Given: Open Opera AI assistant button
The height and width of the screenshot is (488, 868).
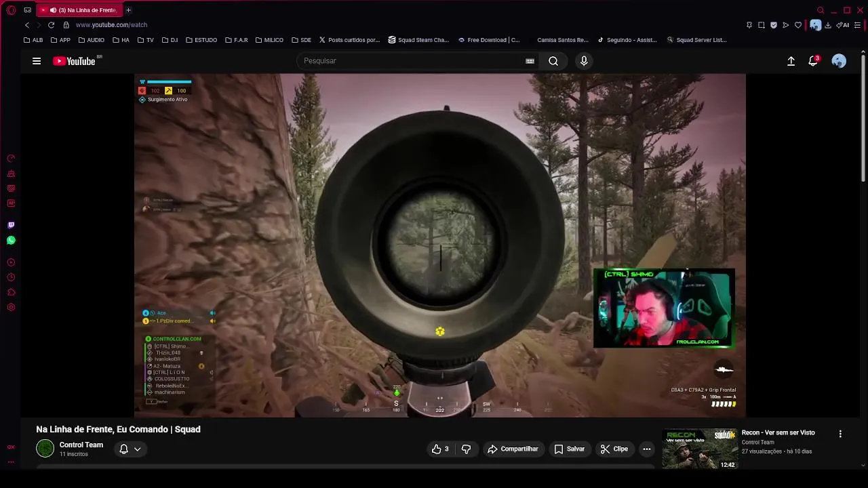Looking at the screenshot, I should 843,25.
